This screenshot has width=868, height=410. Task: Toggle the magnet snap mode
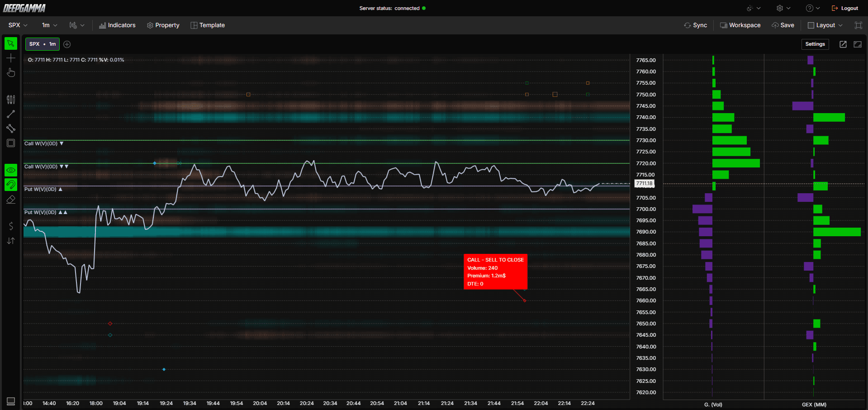point(11,185)
